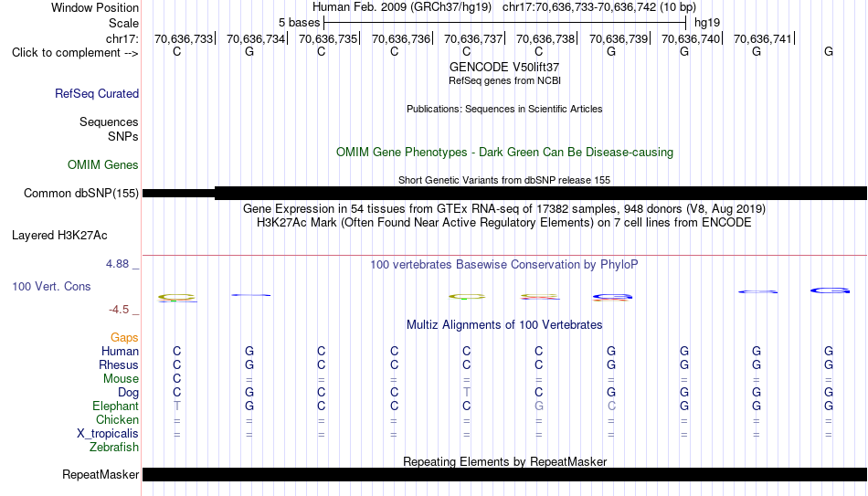Select the Chicken species row label

click(117, 419)
